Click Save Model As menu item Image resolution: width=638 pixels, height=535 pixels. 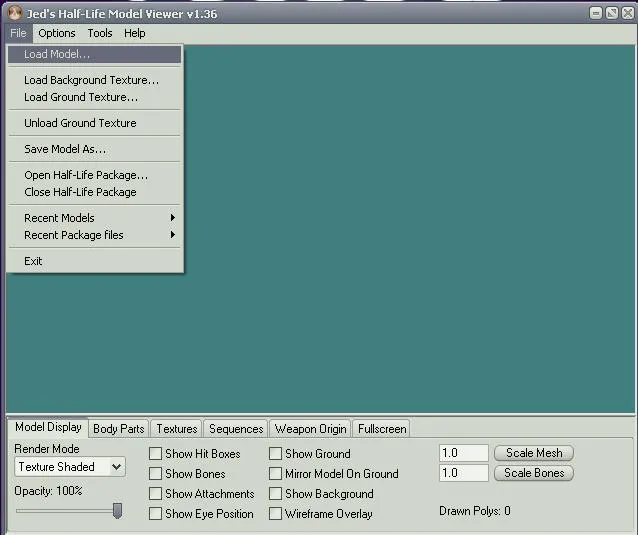pyautogui.click(x=65, y=149)
